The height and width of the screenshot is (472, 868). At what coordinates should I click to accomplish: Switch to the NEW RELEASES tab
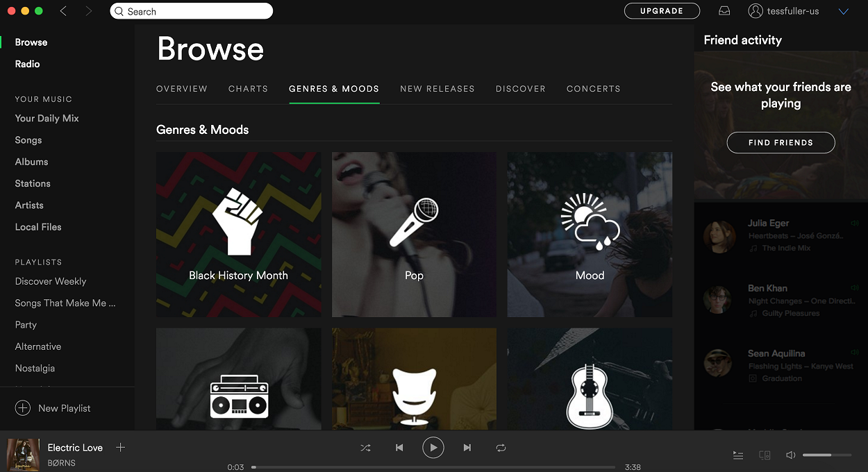pyautogui.click(x=437, y=89)
